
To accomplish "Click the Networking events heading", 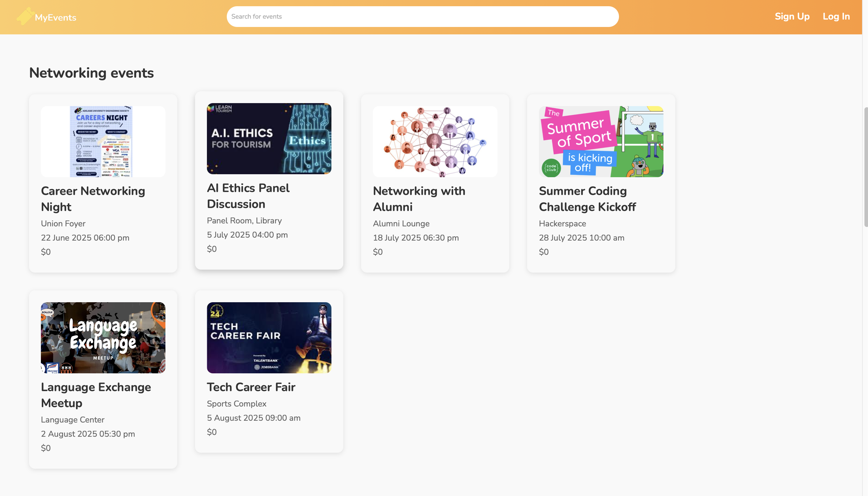I will click(91, 73).
